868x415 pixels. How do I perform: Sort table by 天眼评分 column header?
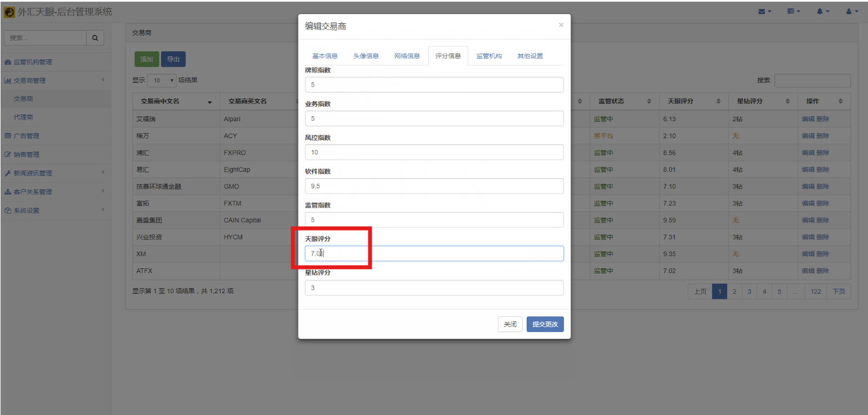coord(693,101)
